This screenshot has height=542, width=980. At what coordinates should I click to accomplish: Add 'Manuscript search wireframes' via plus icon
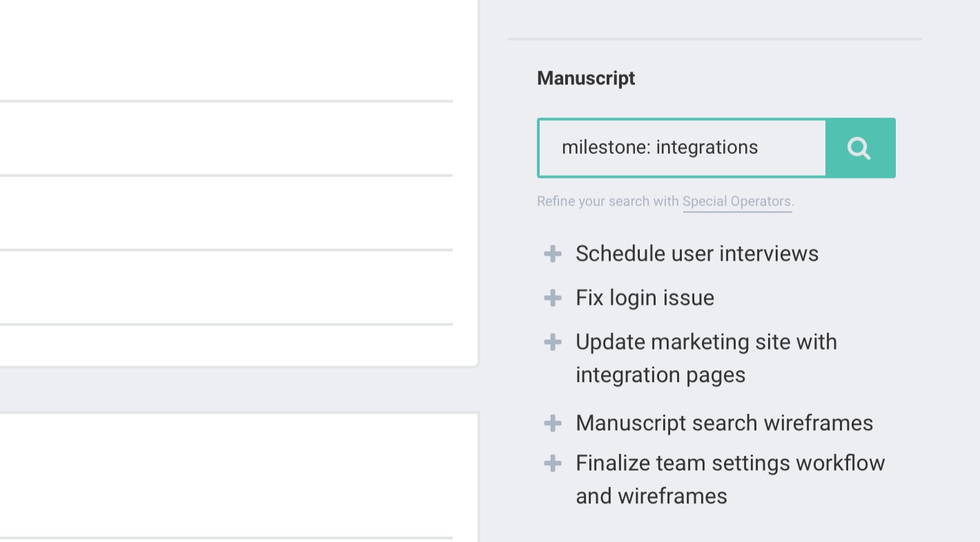553,423
